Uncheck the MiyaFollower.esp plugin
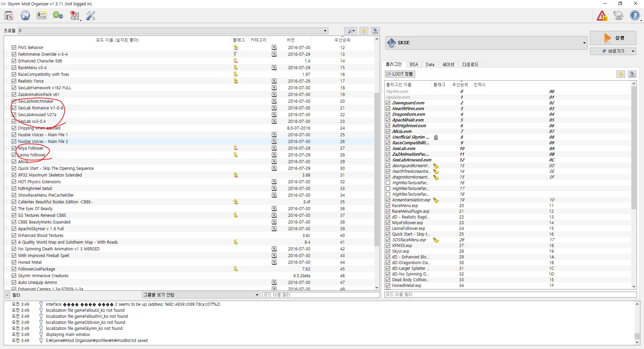 click(388, 223)
